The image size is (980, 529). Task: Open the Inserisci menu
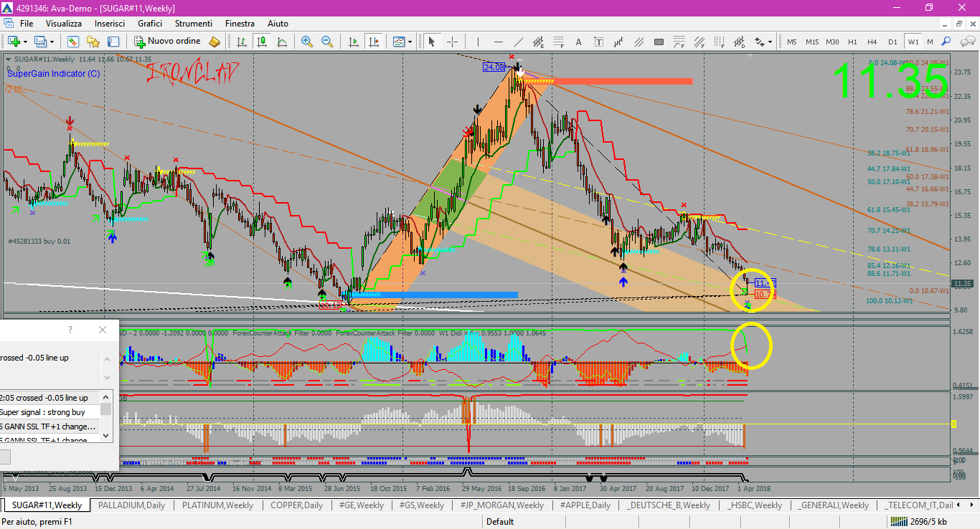(110, 24)
